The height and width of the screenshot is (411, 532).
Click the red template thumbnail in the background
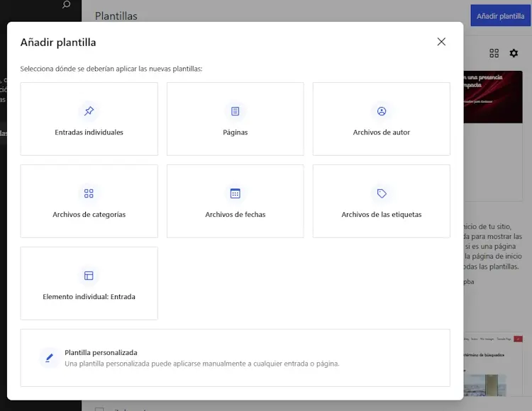point(493,97)
